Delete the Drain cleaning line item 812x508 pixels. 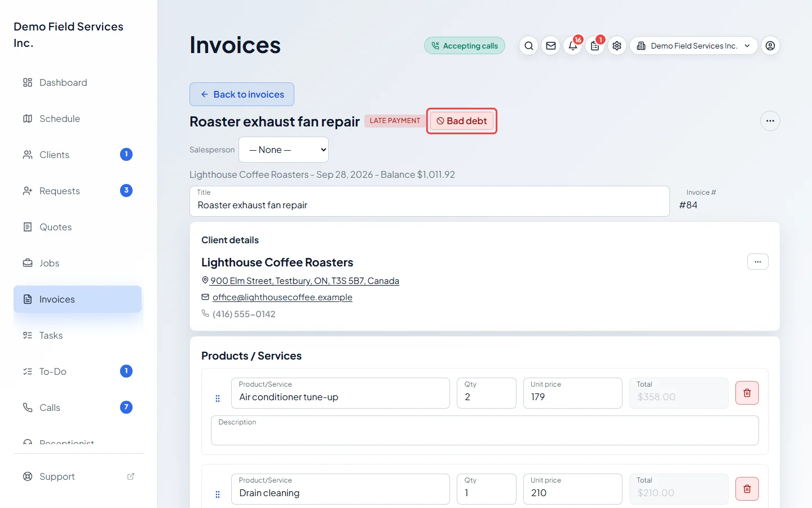pyautogui.click(x=747, y=489)
